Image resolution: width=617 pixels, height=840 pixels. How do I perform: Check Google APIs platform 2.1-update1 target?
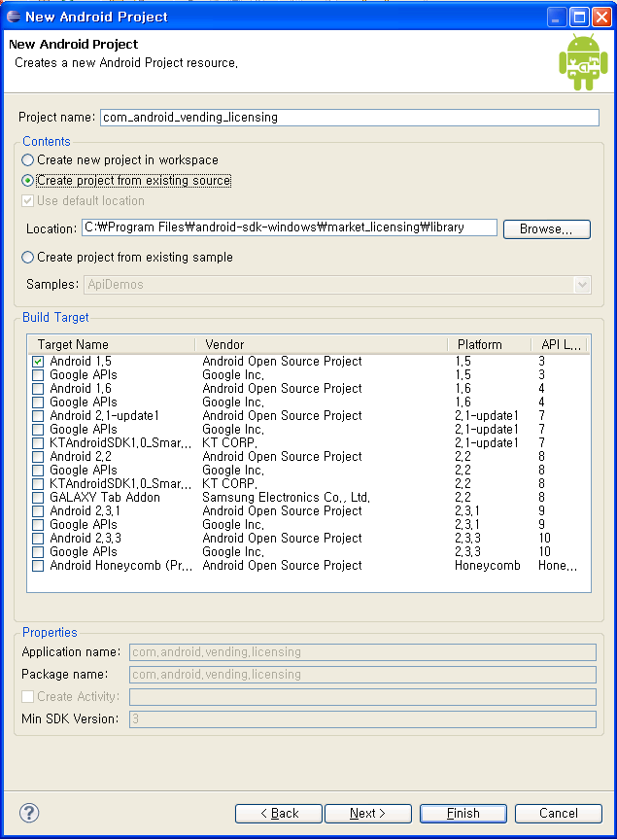[38, 430]
